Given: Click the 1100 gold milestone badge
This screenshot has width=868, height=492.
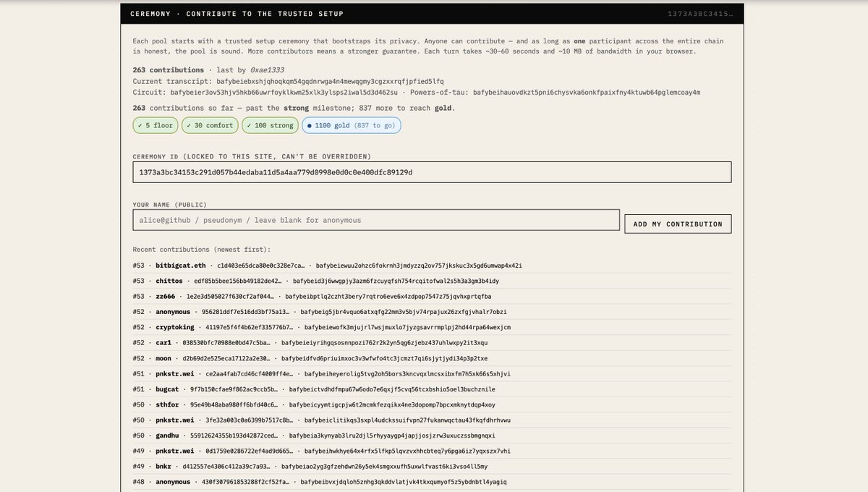Looking at the screenshot, I should click(x=351, y=125).
